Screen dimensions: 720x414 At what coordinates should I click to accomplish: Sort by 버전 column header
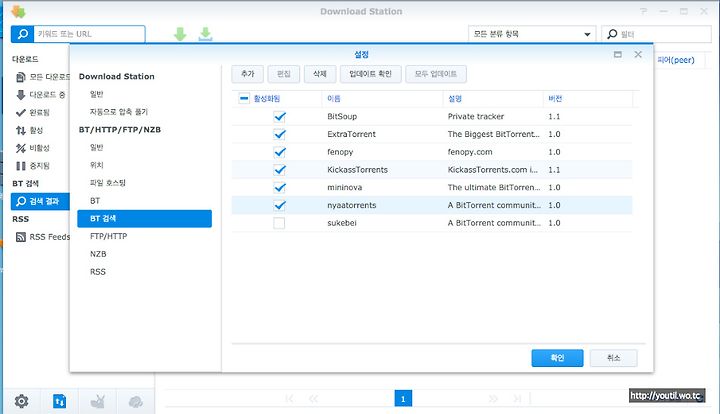[555, 99]
